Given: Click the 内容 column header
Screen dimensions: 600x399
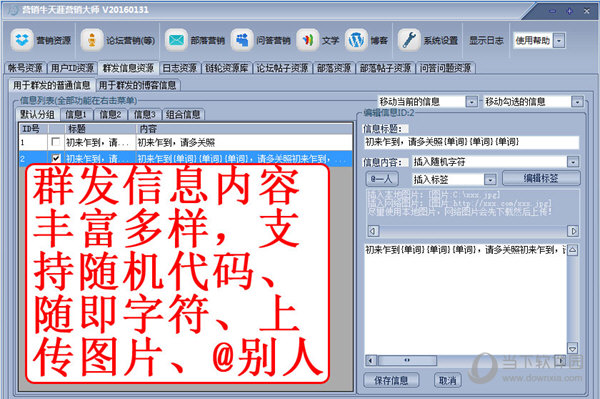Looking at the screenshot, I should point(244,129).
